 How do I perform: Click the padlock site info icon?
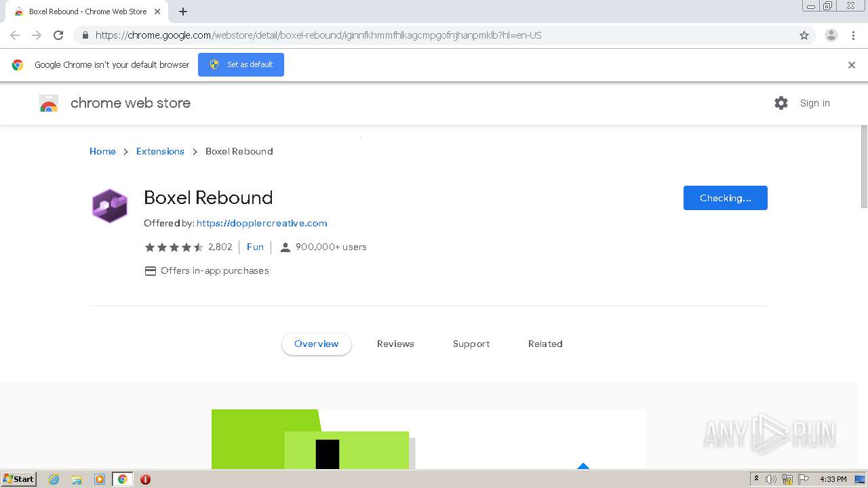click(x=85, y=35)
